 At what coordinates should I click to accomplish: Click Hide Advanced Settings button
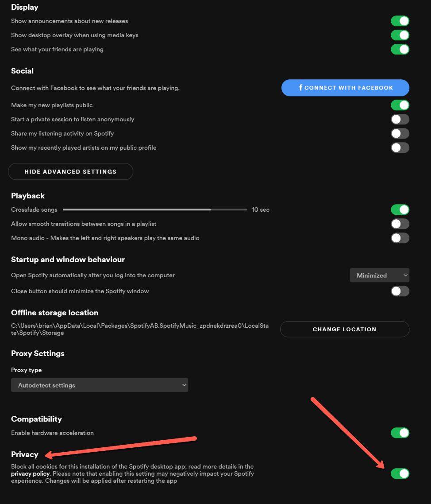(x=70, y=171)
